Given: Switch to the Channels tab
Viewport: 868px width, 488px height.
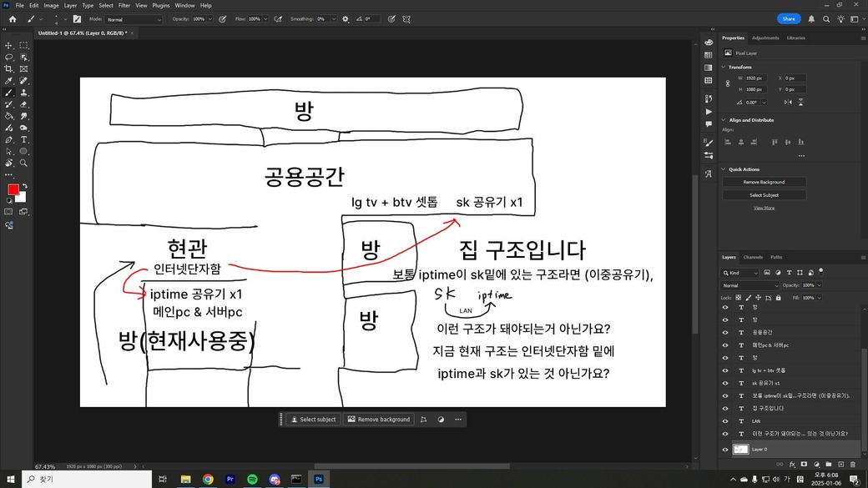Looking at the screenshot, I should 753,257.
